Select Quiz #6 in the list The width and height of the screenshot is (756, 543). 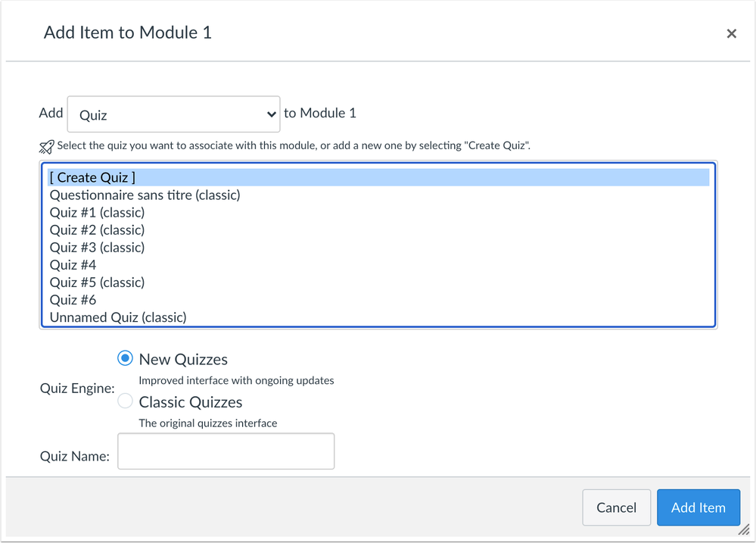pyautogui.click(x=378, y=300)
